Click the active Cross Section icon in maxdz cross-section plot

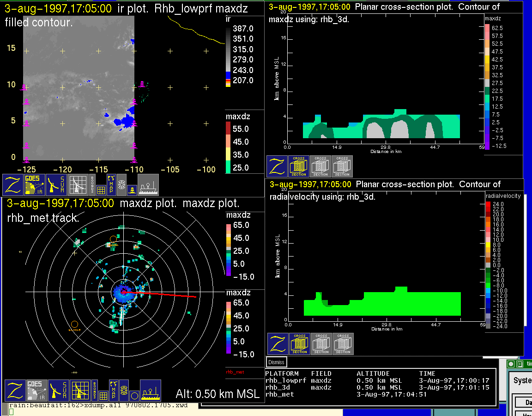coord(299,166)
